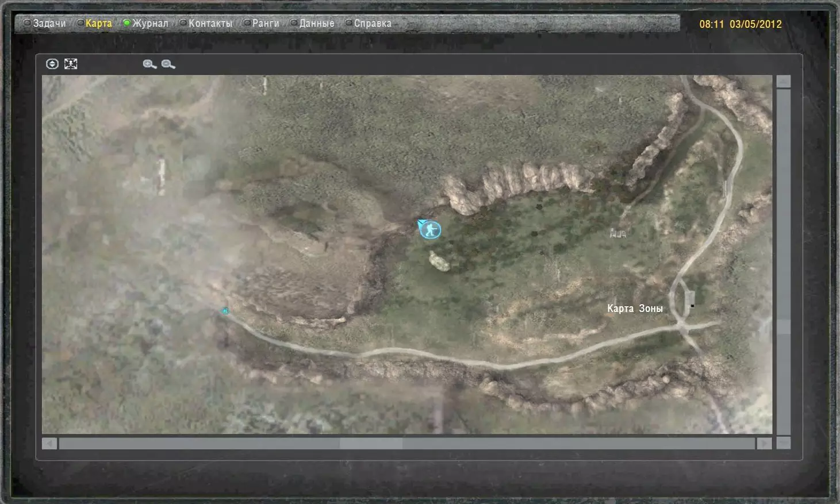This screenshot has height=504, width=840.
Task: Switch to the Данные tab
Action: click(x=312, y=24)
